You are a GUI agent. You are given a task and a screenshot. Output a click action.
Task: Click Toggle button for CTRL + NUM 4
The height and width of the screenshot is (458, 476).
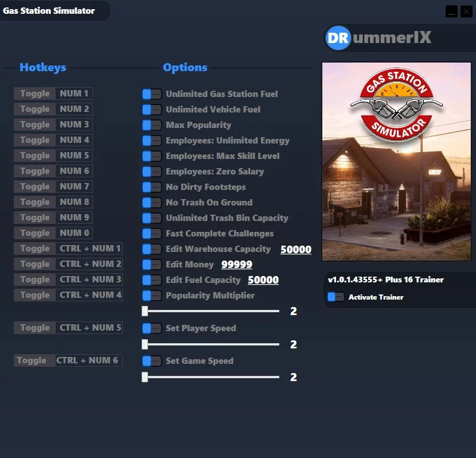[35, 295]
